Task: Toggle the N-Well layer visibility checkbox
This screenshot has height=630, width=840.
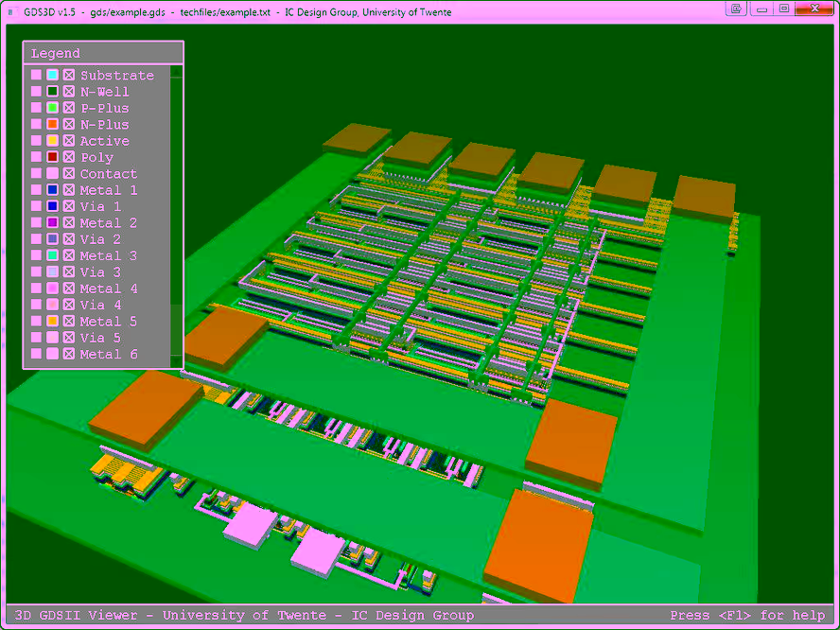Action: click(68, 92)
